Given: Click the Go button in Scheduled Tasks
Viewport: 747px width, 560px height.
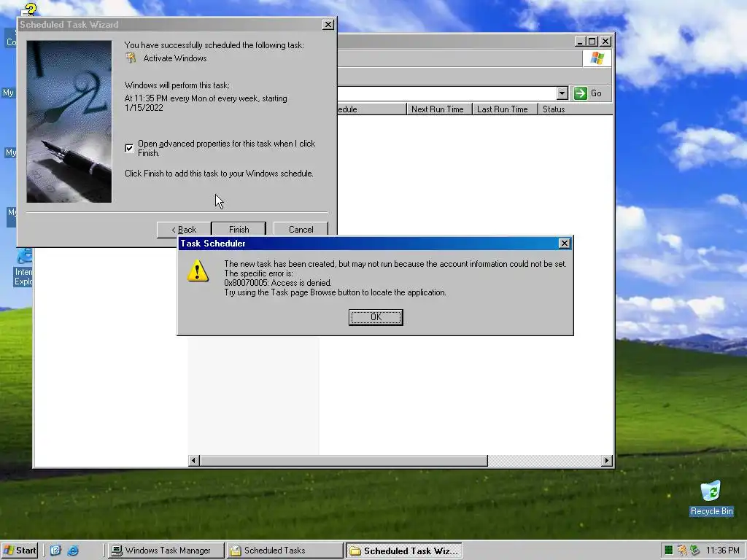Looking at the screenshot, I should pos(588,93).
